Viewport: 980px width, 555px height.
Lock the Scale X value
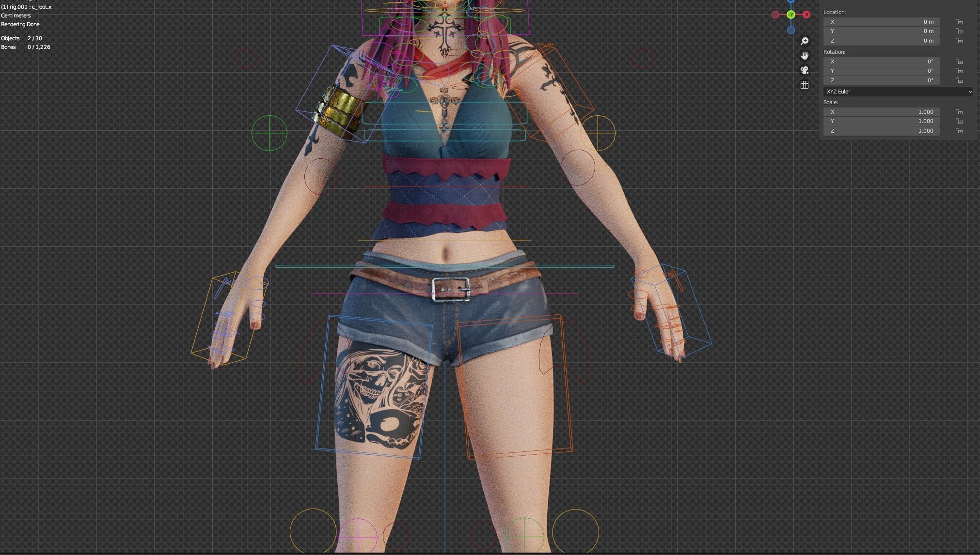click(x=959, y=112)
